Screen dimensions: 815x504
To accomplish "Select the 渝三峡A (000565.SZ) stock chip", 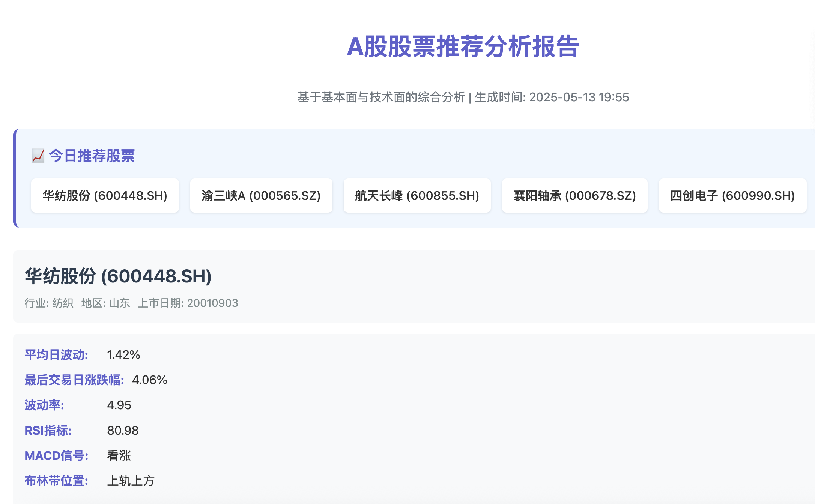I will click(261, 196).
